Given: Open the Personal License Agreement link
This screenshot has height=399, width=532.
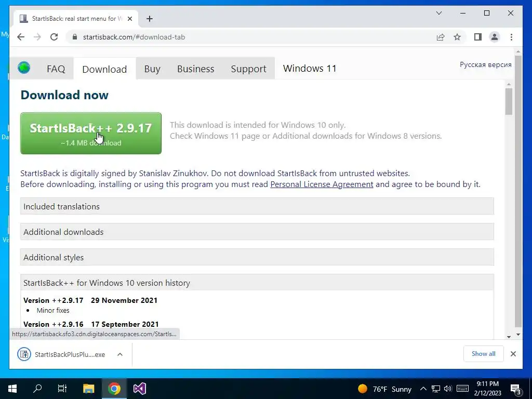Looking at the screenshot, I should click(322, 184).
